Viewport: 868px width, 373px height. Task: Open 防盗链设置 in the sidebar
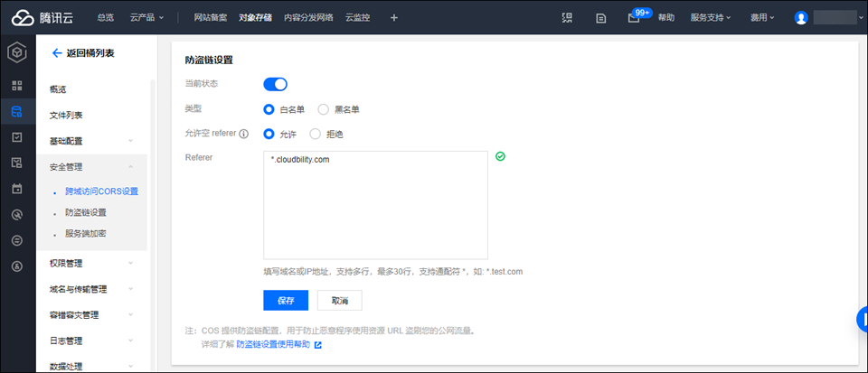pyautogui.click(x=86, y=212)
